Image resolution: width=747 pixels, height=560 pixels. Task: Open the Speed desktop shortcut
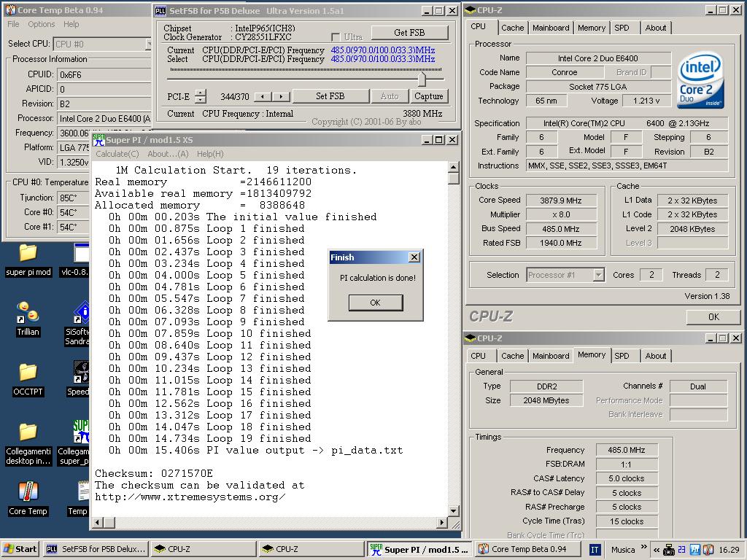pos(79,379)
